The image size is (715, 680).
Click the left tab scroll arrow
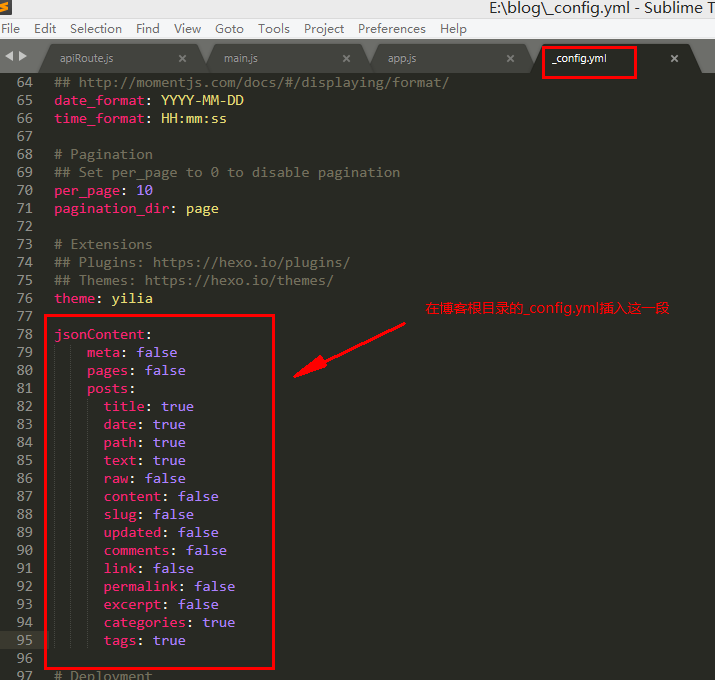click(9, 56)
